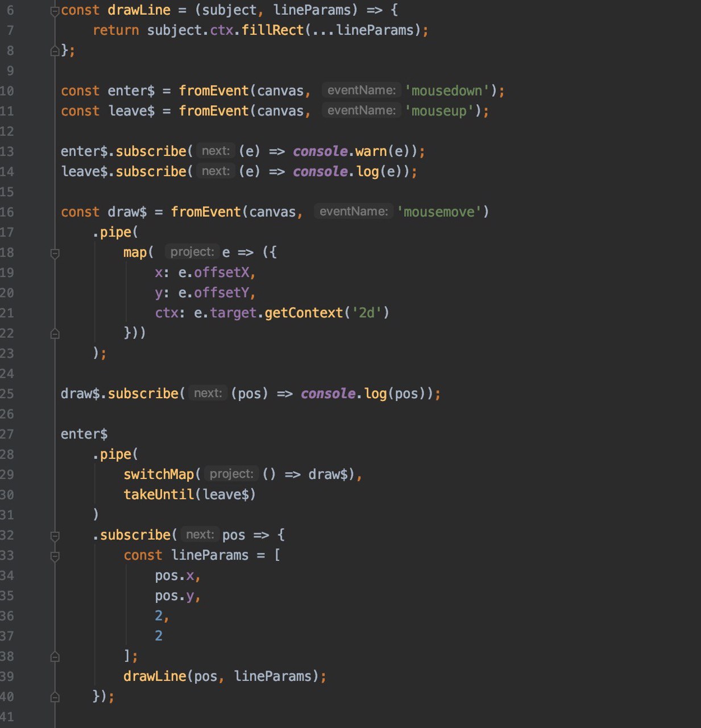This screenshot has width=701, height=728.
Task: Click the 'next:' hint before 'pos => {'
Action: tap(200, 535)
